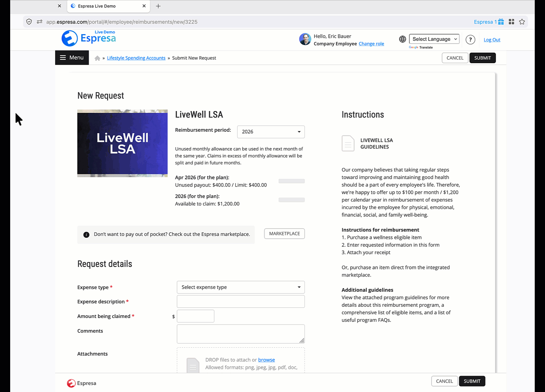This screenshot has height=392, width=545.
Task: Click the Espresa footer logo
Action: tap(82, 383)
